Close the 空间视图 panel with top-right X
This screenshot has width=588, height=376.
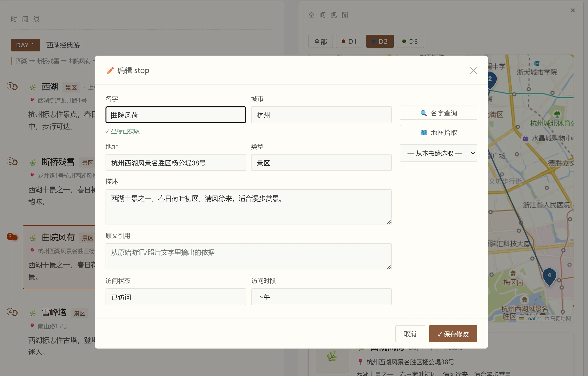click(573, 11)
